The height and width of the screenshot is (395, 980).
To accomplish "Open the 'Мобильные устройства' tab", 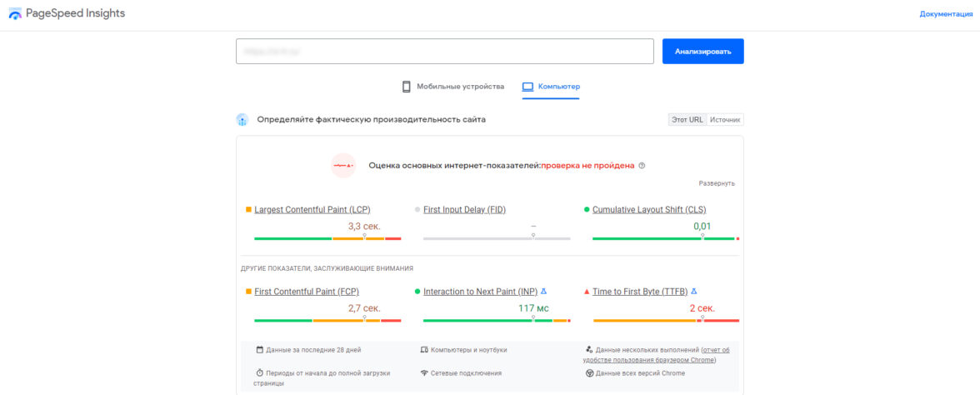I will click(453, 87).
